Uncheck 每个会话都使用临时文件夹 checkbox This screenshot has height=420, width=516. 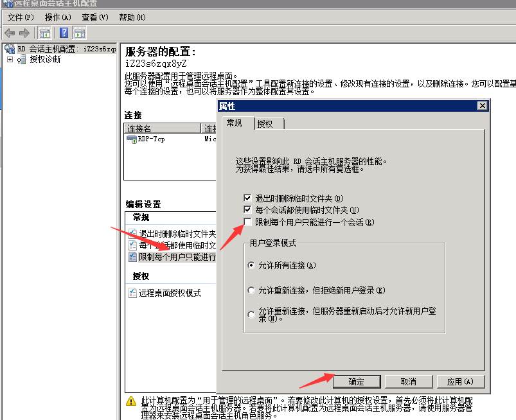(x=247, y=210)
